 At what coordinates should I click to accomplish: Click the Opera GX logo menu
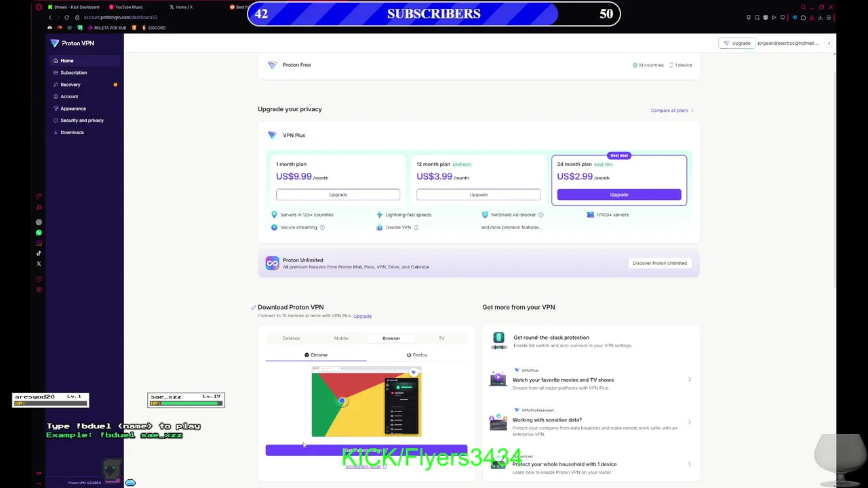39,7
